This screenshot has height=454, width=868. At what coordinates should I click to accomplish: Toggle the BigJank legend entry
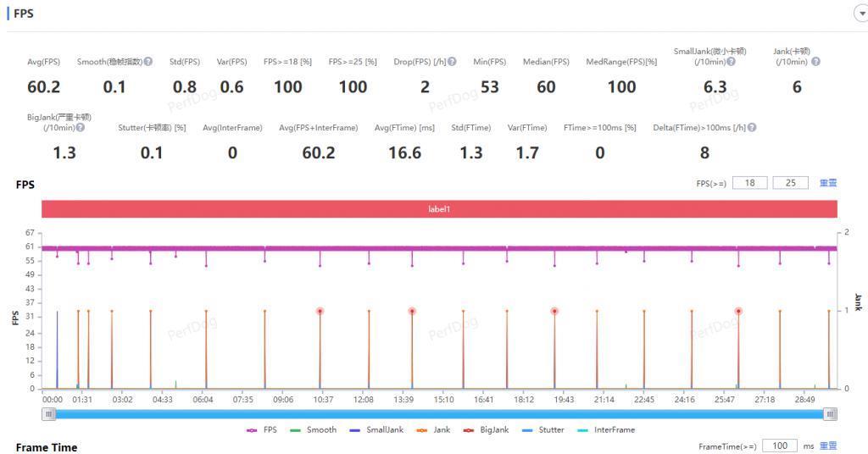(x=486, y=430)
